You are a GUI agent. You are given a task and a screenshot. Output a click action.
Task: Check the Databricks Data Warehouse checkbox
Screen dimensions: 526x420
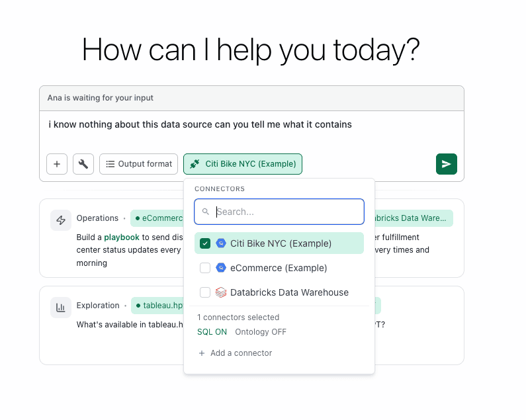click(x=205, y=292)
